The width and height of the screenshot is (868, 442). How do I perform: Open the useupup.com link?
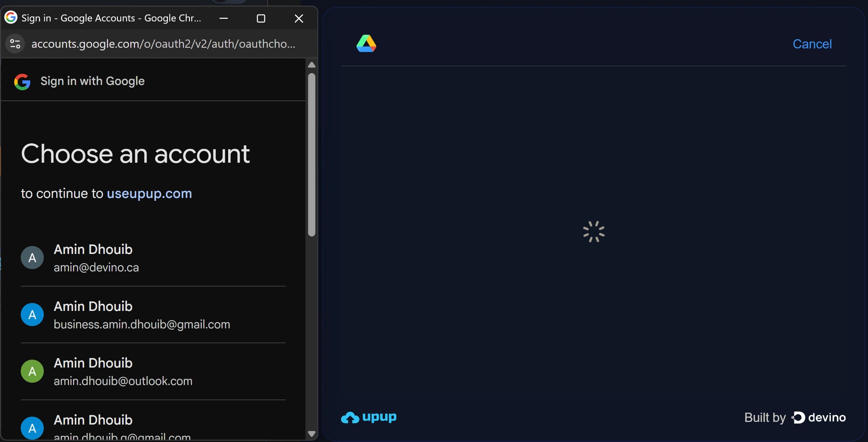[149, 194]
